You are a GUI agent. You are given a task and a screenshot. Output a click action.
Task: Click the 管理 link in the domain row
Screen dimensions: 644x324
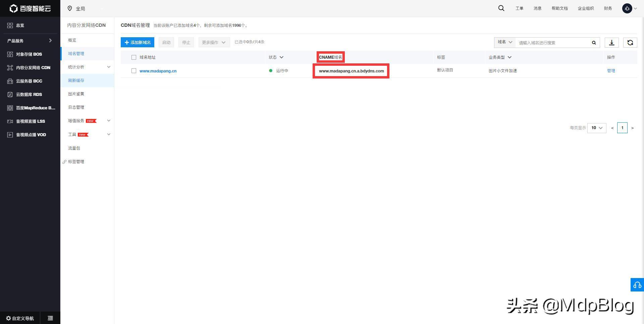point(611,71)
